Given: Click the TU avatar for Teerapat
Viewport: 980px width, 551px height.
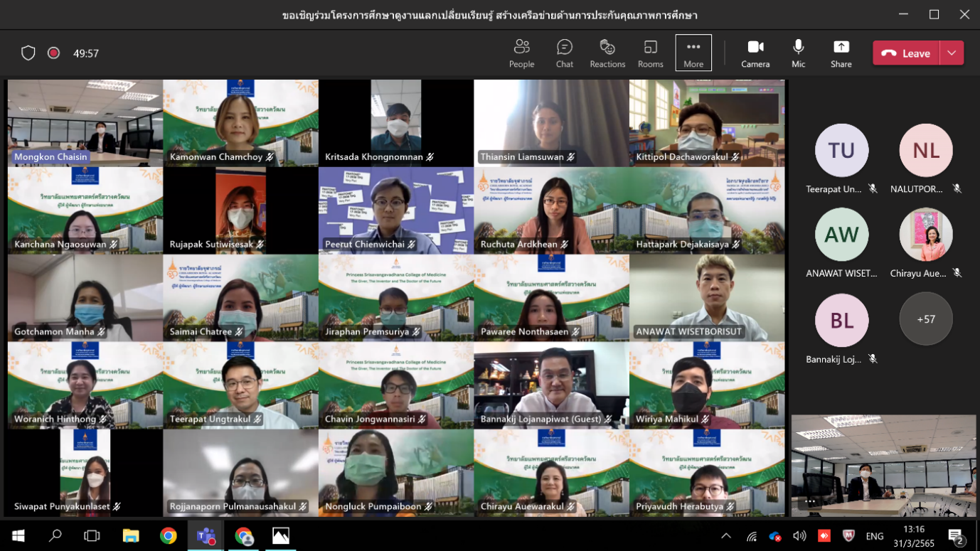Looking at the screenshot, I should (x=841, y=150).
